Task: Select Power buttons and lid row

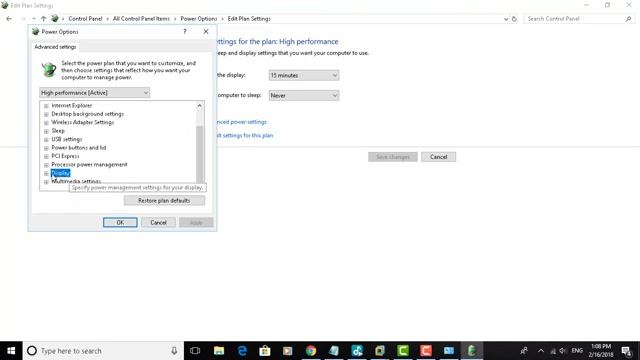Action: 79,148
